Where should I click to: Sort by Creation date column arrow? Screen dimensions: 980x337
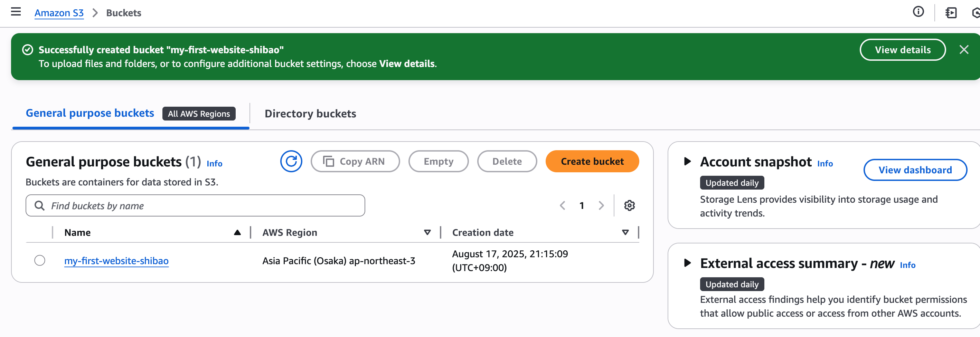[x=625, y=232]
